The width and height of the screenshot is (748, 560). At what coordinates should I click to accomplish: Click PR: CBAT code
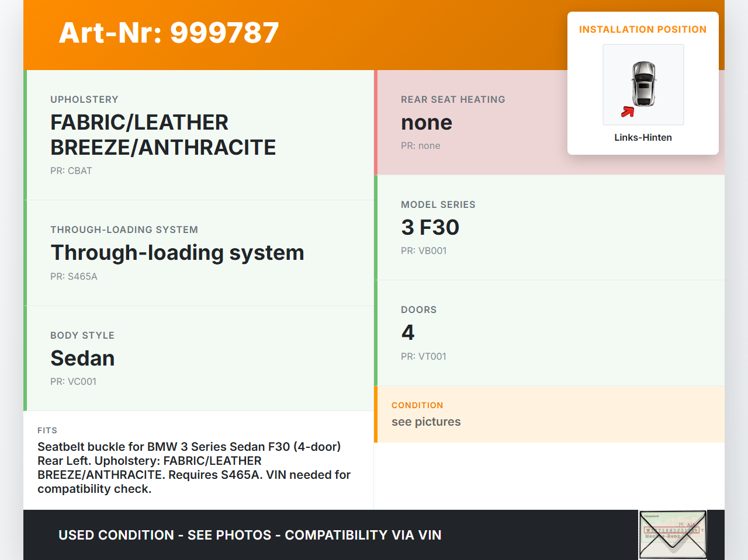point(71,171)
